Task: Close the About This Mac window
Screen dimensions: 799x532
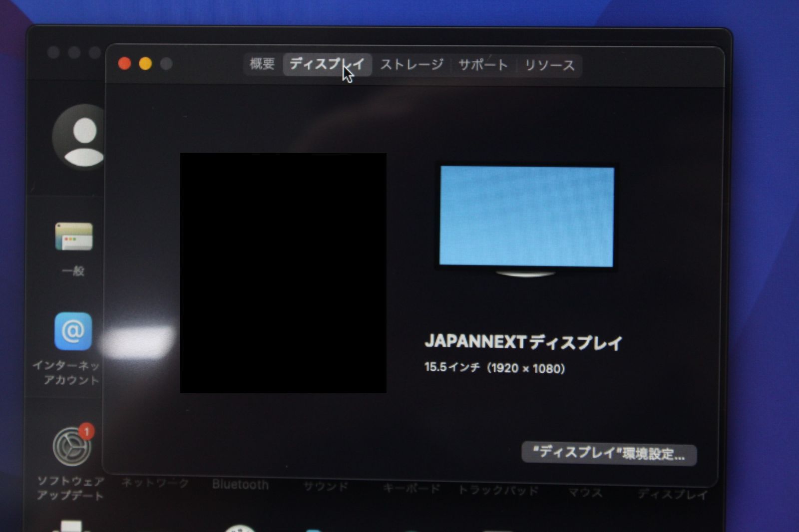Action: tap(124, 63)
